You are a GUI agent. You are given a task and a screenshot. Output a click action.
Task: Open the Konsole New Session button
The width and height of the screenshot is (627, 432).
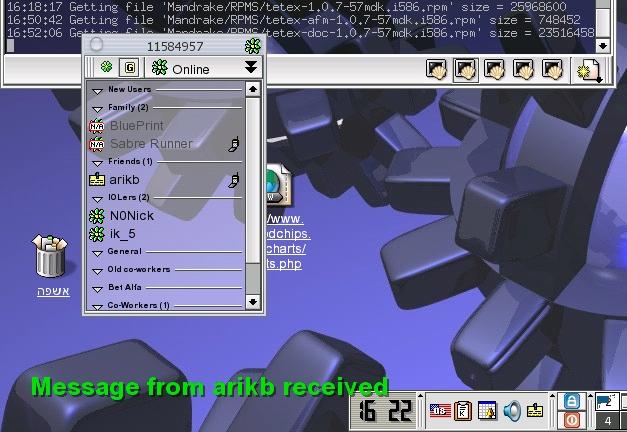pos(590,70)
